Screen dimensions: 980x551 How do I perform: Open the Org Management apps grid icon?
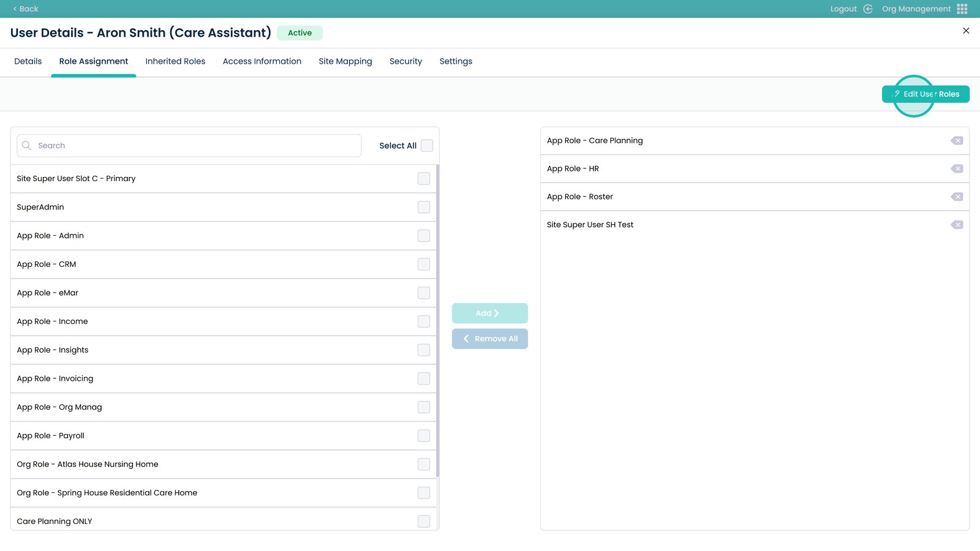[x=962, y=9]
